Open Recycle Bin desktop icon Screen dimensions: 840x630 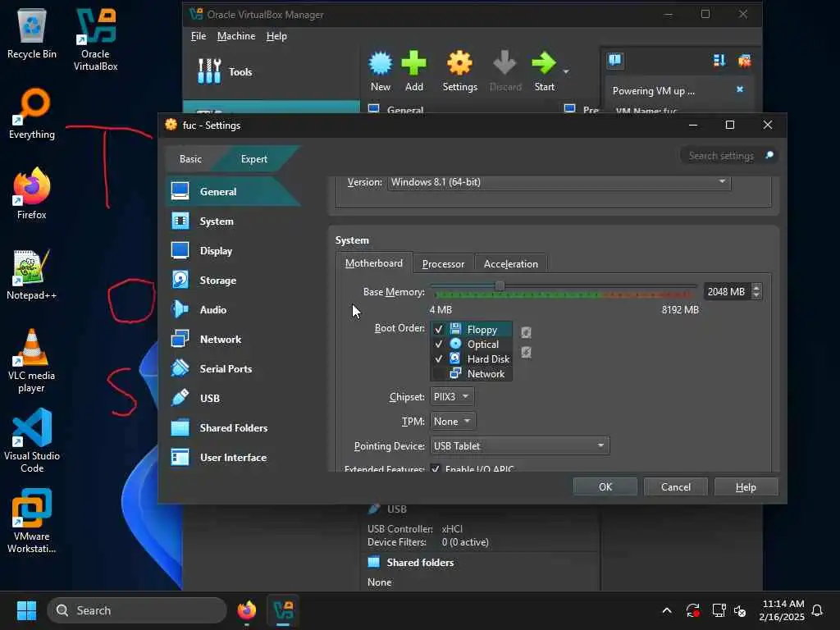tap(32, 34)
